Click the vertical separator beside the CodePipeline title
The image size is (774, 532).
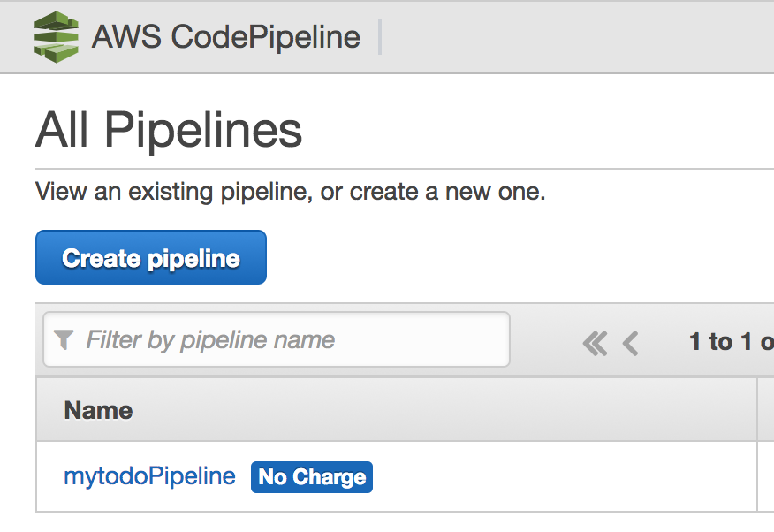click(380, 37)
